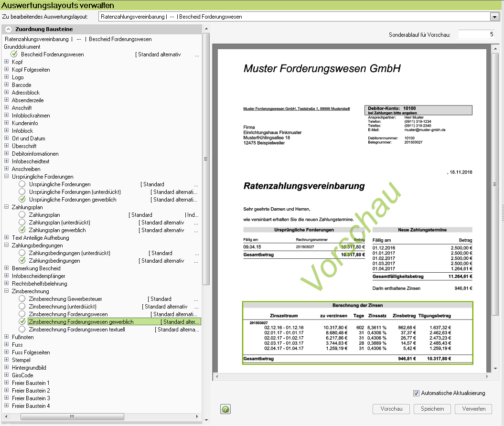
Task: Click checkmark icon of Zahlungsplan gewerblich
Action: (x=22, y=230)
